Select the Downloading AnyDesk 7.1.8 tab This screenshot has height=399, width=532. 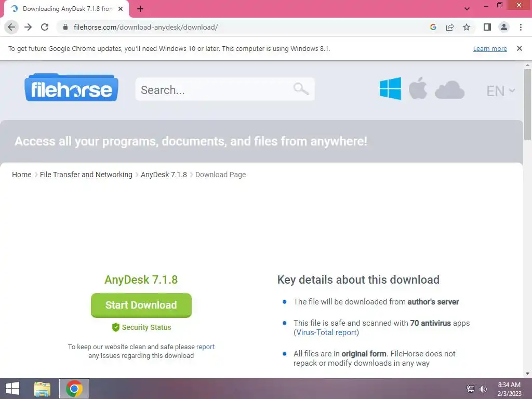pyautogui.click(x=66, y=9)
